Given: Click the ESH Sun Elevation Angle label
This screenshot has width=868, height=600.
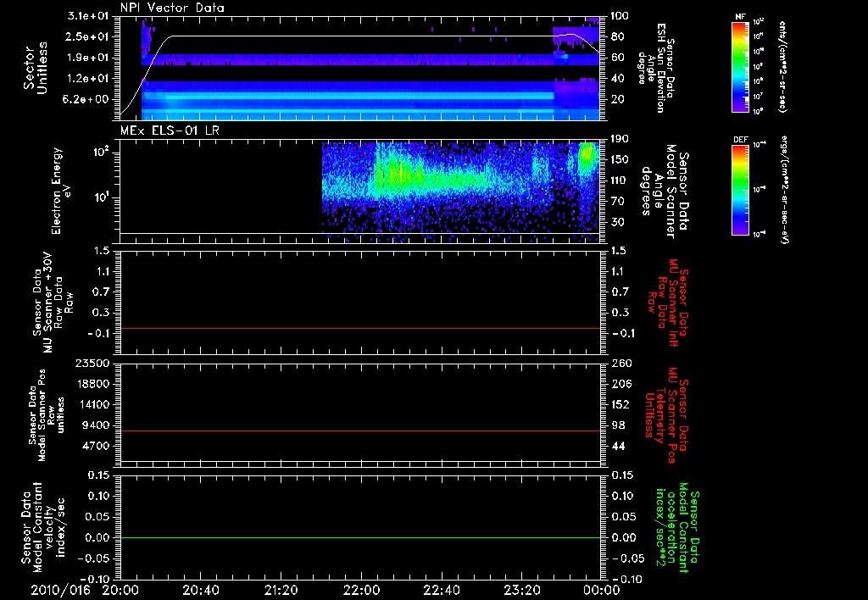Looking at the screenshot, I should pyautogui.click(x=657, y=66).
